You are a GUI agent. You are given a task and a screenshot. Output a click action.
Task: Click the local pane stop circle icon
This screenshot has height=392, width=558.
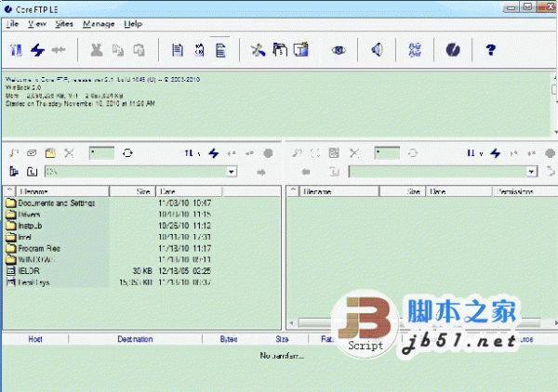pyautogui.click(x=268, y=153)
